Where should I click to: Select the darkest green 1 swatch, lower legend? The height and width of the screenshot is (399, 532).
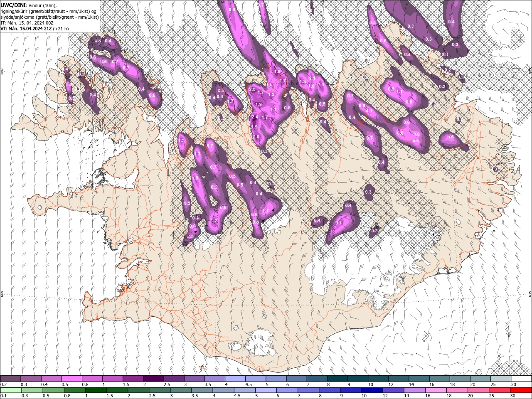point(96,390)
